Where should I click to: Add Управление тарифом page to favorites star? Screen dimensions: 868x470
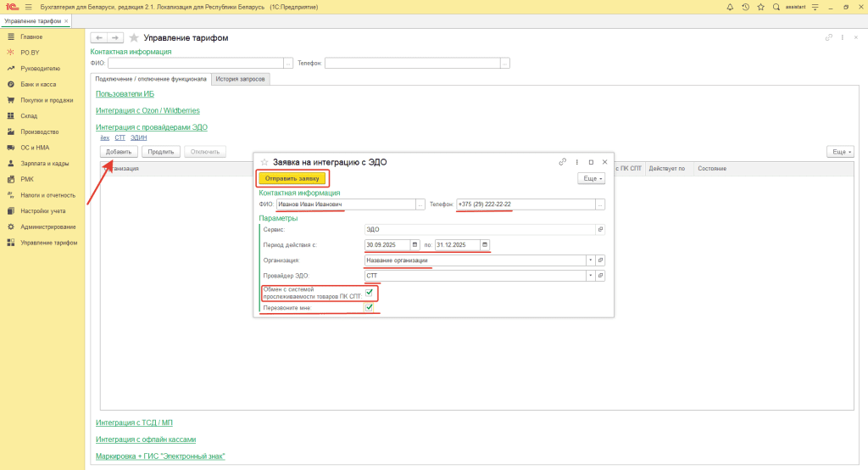[134, 38]
